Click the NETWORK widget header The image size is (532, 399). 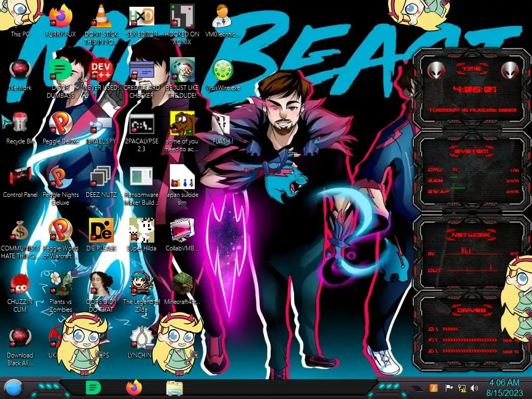click(472, 234)
